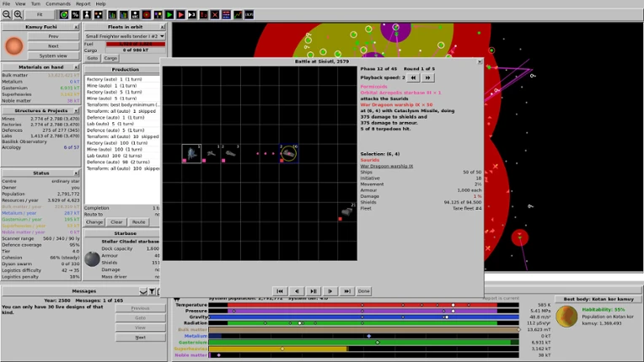This screenshot has height=362, width=644.
Task: Open the War Dragoon warship IX link
Action: click(386, 166)
